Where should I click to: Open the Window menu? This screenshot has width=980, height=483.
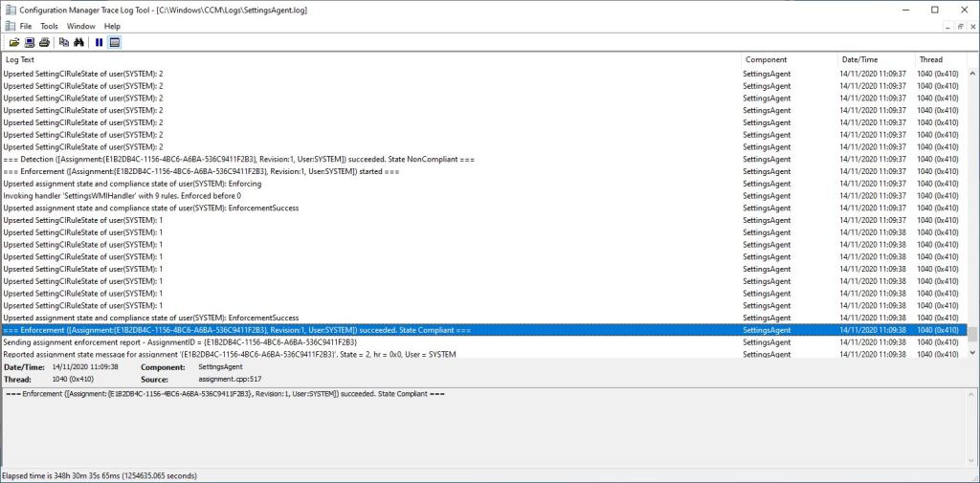coord(81,26)
